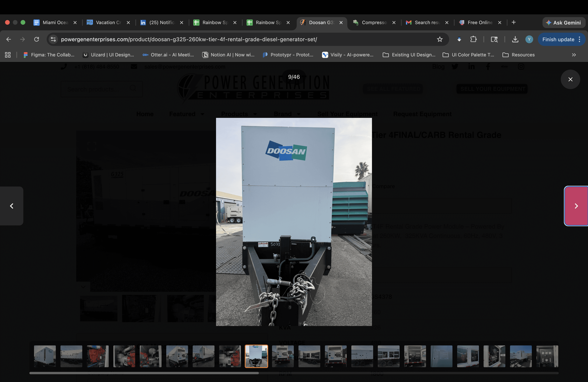This screenshot has height=382, width=588.
Task: Open the apps grid in bookmarks bar
Action: click(8, 55)
